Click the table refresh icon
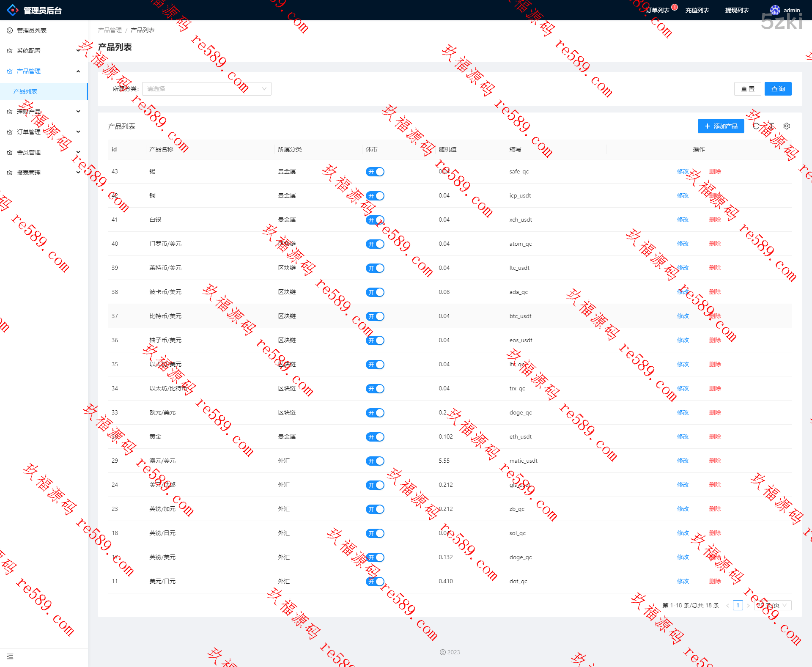Viewport: 812px width, 667px height. point(756,126)
